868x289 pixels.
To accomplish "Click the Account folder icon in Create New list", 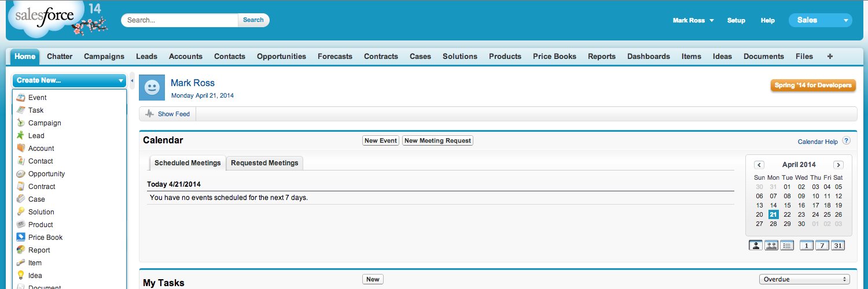I will coord(21,149).
